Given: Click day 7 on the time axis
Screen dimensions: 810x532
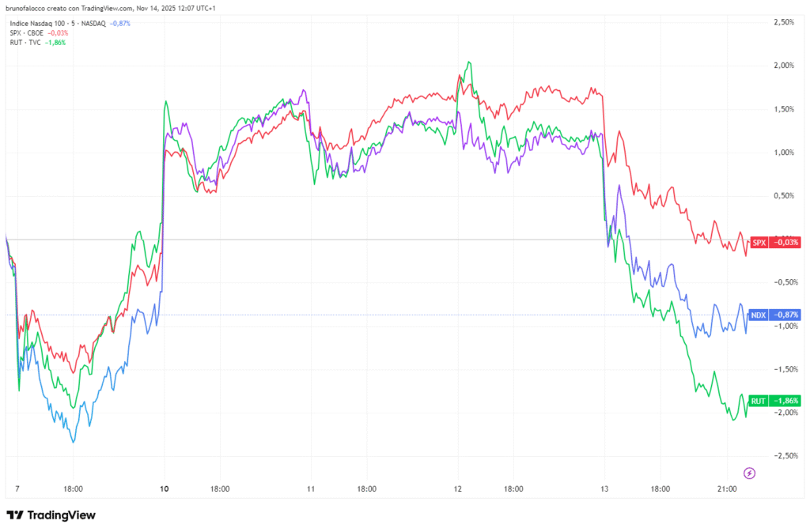Looking at the screenshot, I should tap(17, 489).
